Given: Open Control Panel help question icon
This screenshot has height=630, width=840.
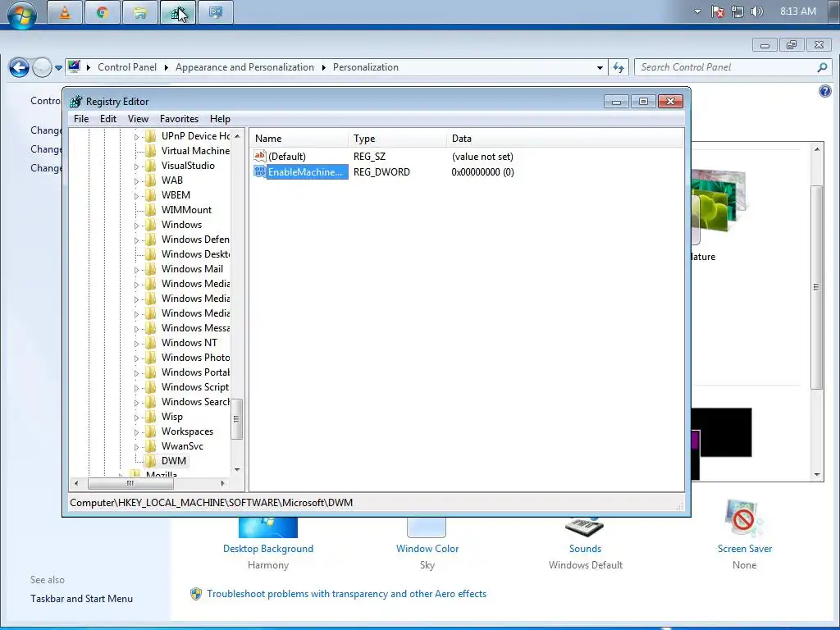Looking at the screenshot, I should pyautogui.click(x=825, y=91).
